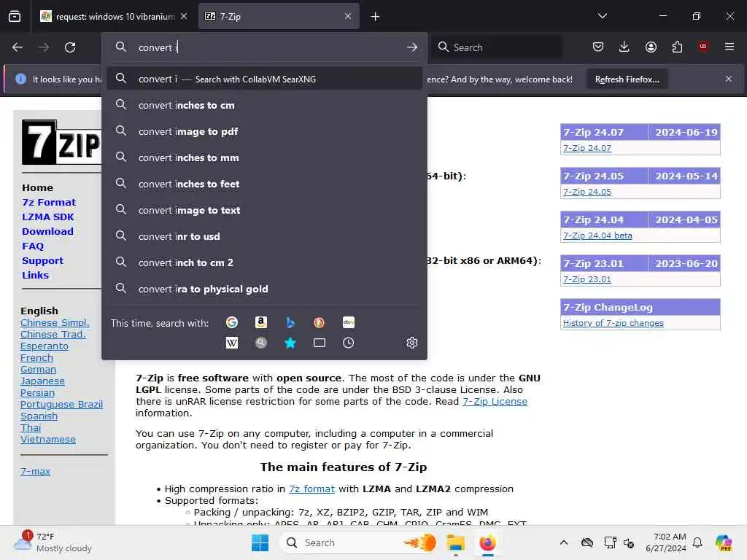Search this time with CollabVM SearXNG
Screen dimensions: 747x560
tap(260, 343)
